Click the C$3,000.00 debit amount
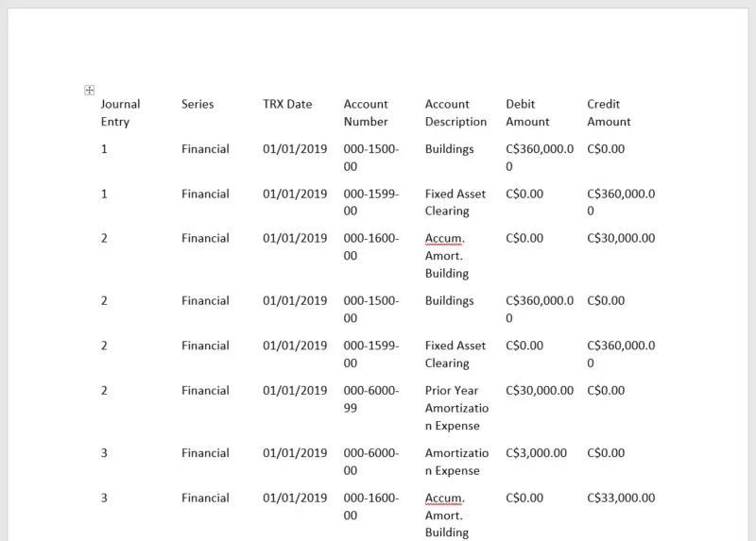756x541 pixels. [x=536, y=453]
